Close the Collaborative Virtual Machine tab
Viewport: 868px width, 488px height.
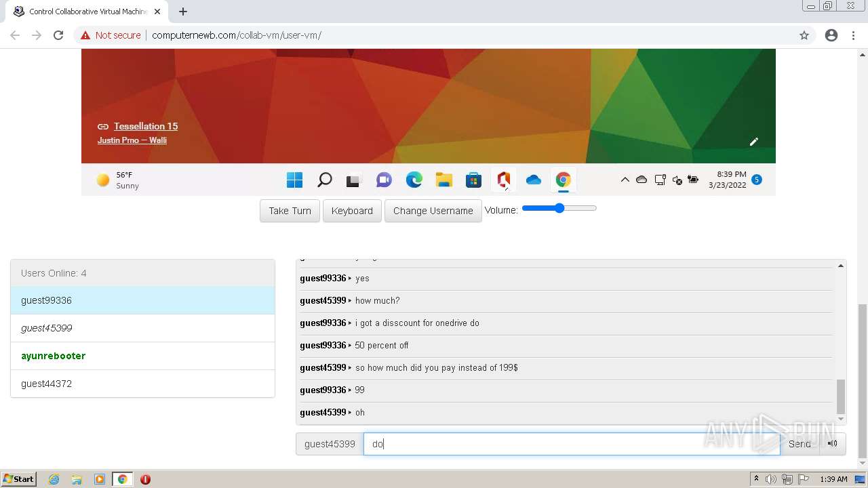(x=157, y=12)
